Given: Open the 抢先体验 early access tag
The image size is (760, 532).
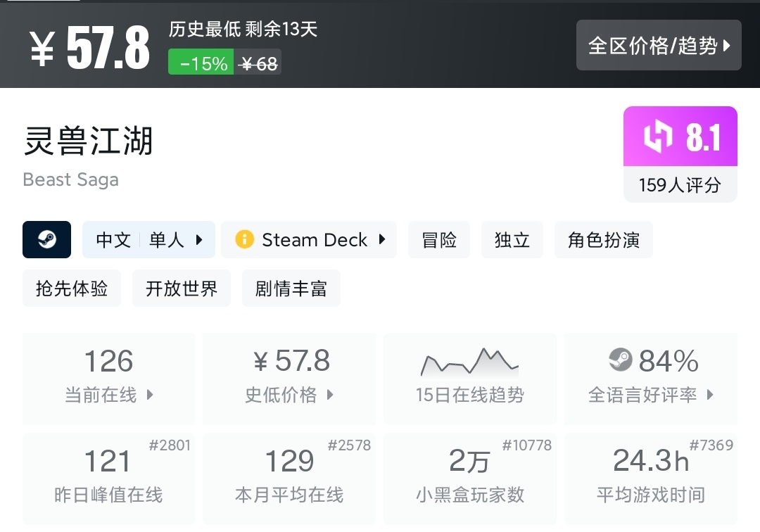Looking at the screenshot, I should coord(72,289).
